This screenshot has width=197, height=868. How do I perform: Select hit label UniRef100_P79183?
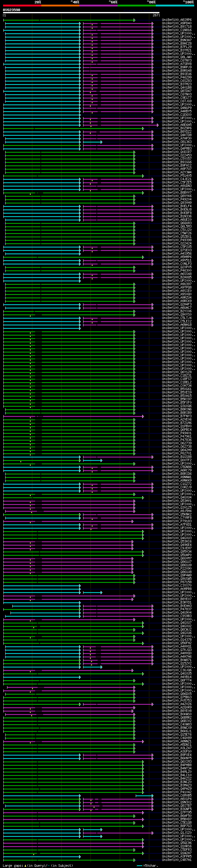tap(177, 521)
